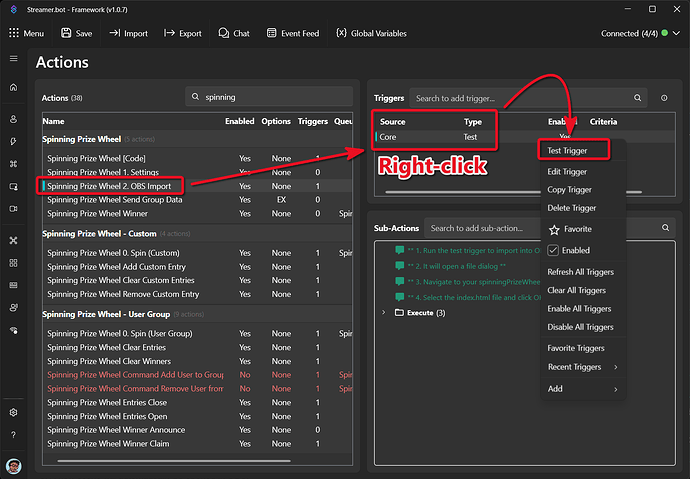Image resolution: width=690 pixels, height=479 pixels.
Task: Open the Global Variables icon
Action: [341, 33]
